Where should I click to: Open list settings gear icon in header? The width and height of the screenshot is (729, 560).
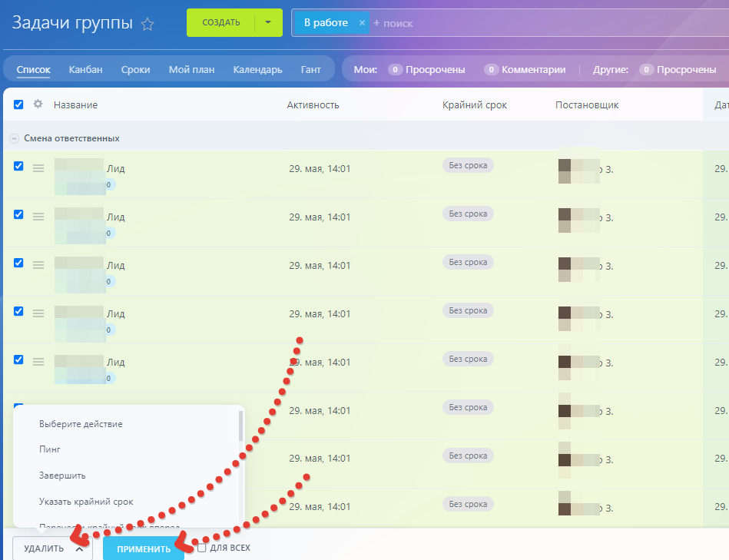click(38, 104)
